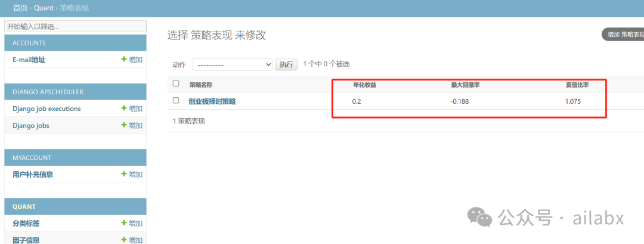
Task: Open MYACCOUNT section header
Action: pos(32,157)
